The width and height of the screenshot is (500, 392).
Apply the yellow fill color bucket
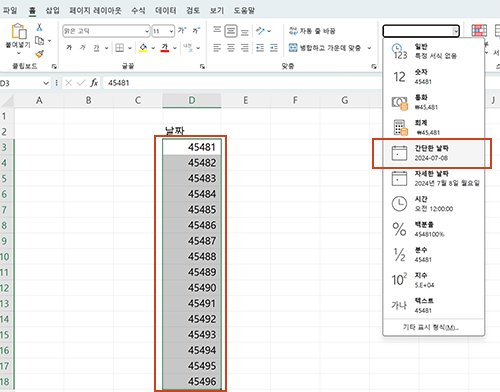click(143, 48)
